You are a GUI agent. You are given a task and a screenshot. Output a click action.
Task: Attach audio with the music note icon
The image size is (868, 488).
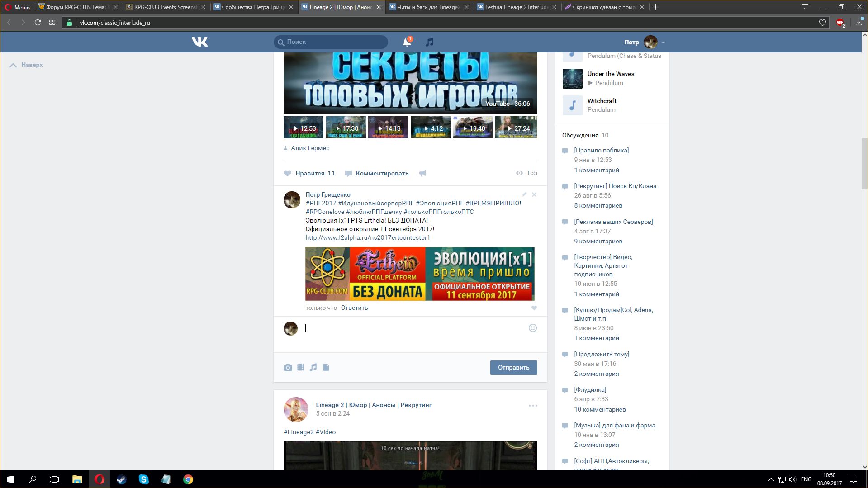tap(313, 367)
